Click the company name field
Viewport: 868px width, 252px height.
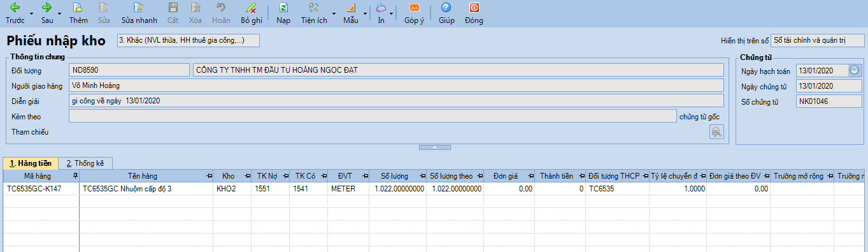458,70
